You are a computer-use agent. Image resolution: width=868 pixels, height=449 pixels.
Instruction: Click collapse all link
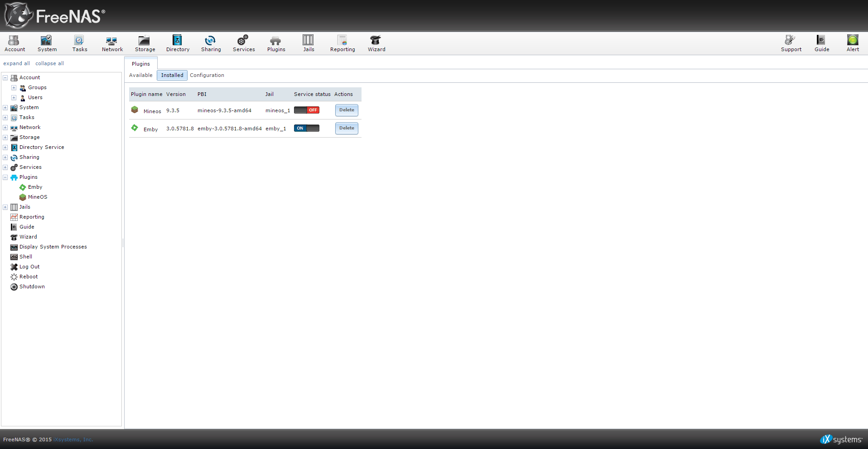(x=50, y=63)
